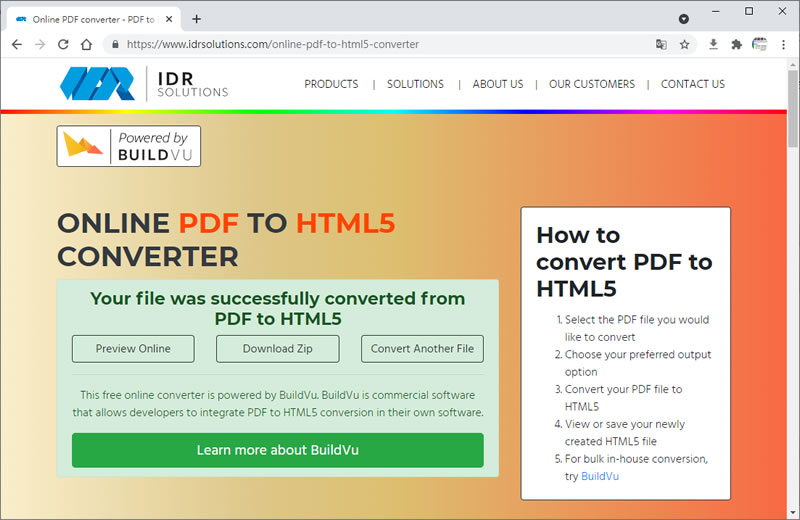The image size is (800, 520).
Task: Open the tab search dropdown arrow
Action: click(x=683, y=19)
